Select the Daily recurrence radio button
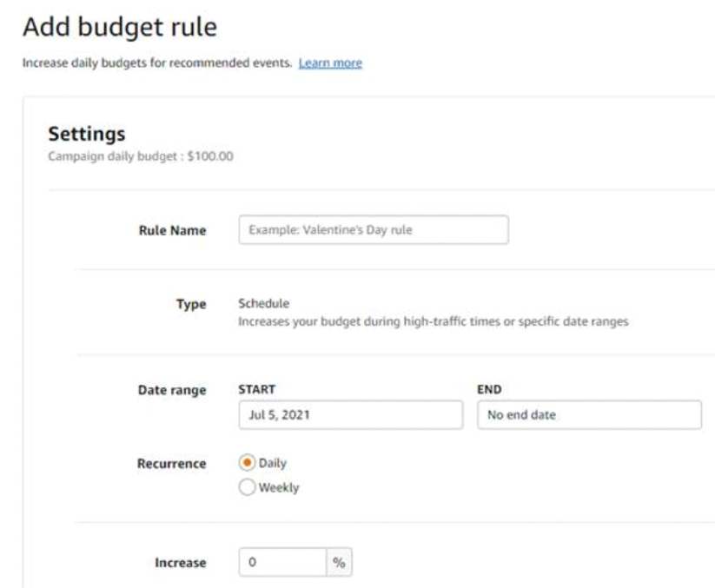 [247, 463]
